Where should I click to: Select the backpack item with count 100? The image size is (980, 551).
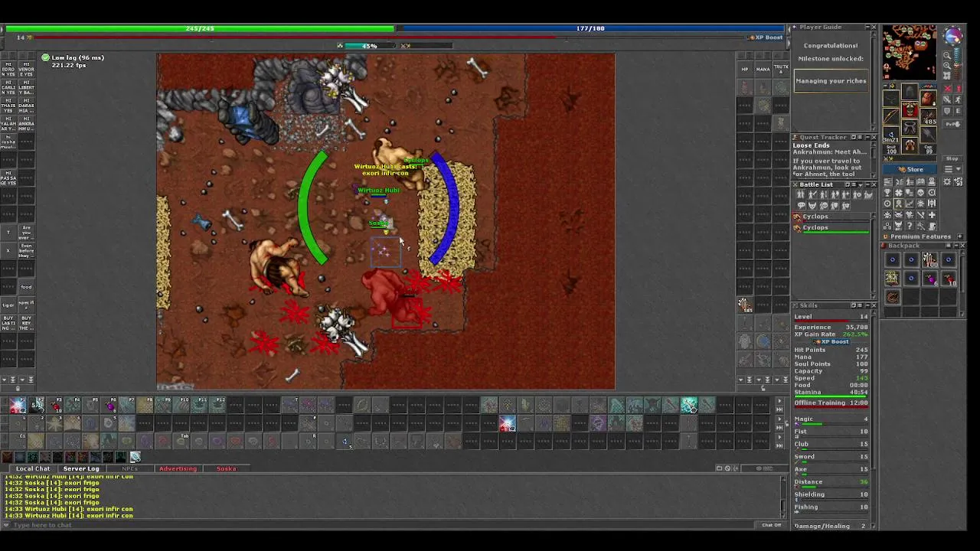(x=929, y=259)
